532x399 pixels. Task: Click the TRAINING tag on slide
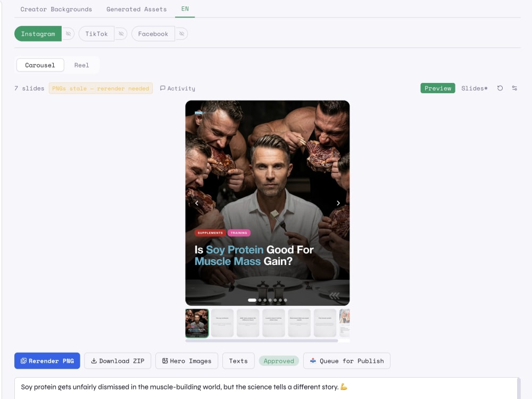239,233
